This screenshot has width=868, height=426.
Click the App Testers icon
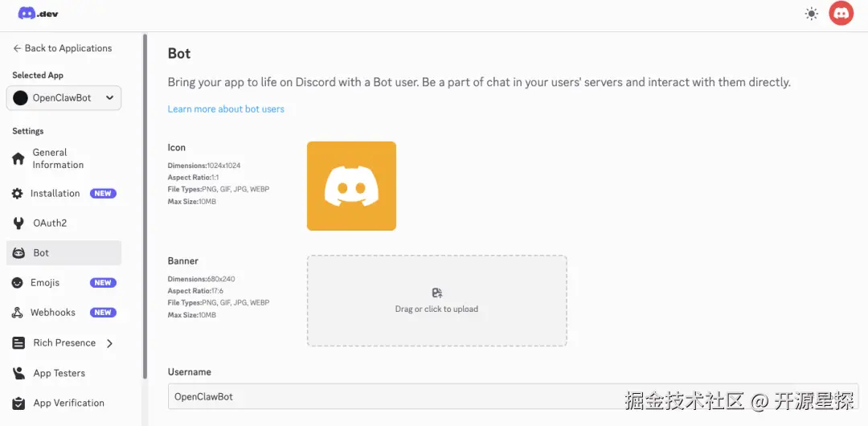[18, 373]
